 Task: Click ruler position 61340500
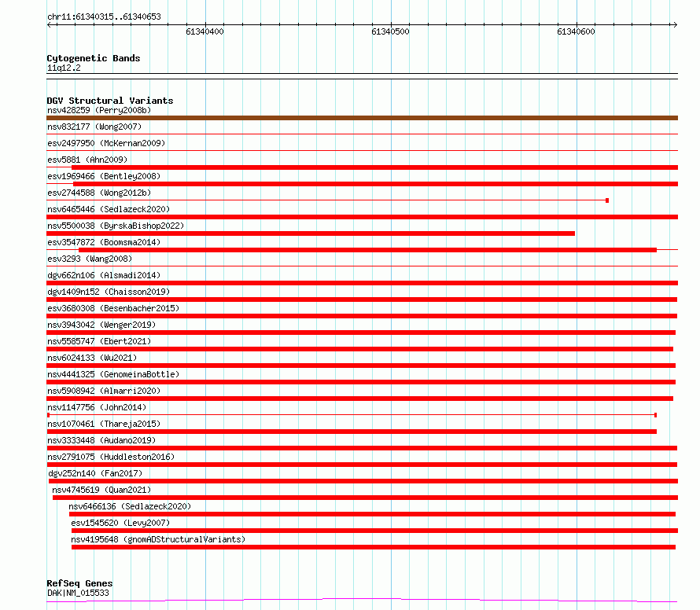(391, 31)
